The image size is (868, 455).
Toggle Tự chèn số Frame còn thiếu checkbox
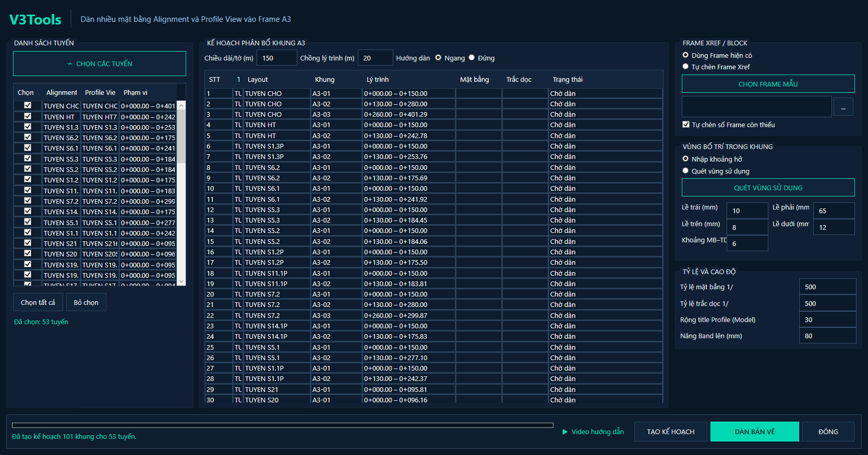point(686,125)
